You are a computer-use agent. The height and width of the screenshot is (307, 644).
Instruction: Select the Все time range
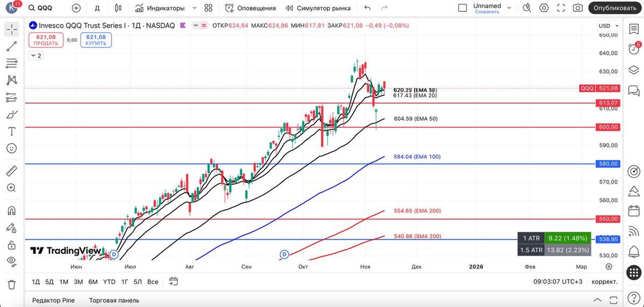(153, 282)
